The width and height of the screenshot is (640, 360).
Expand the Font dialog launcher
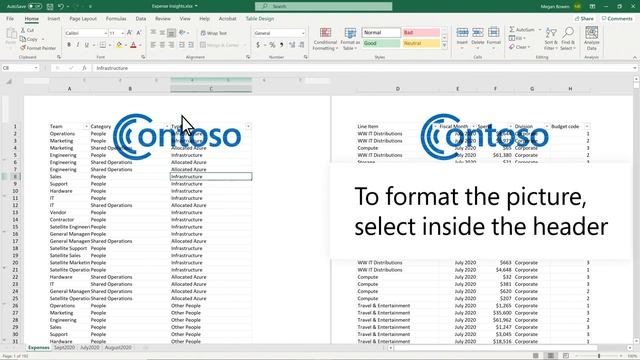143,57
